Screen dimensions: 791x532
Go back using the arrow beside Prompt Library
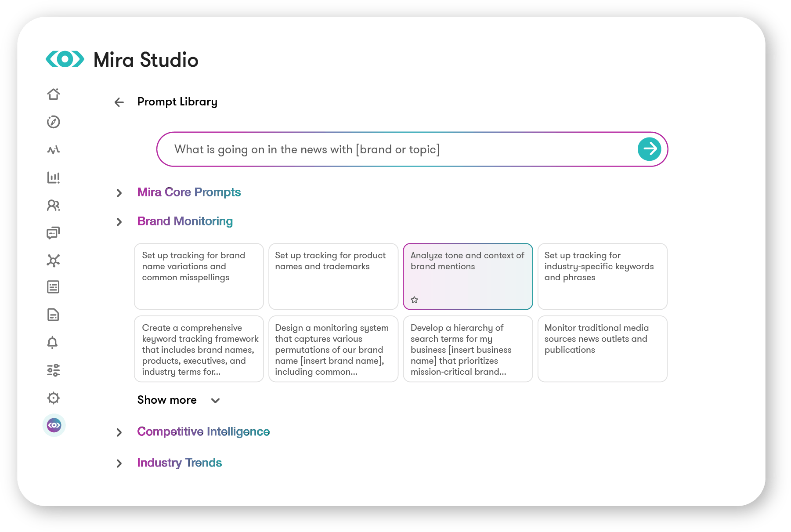(119, 102)
